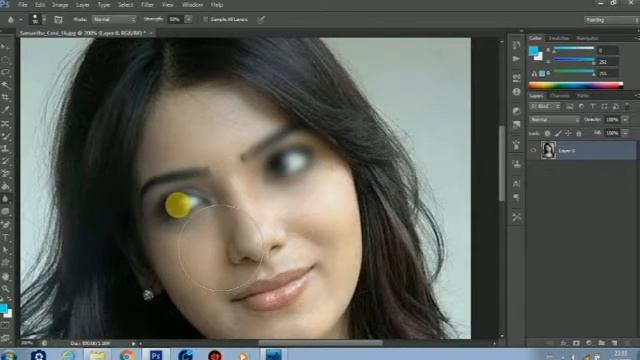Switch to the Paths tab
640x360 pixels.
point(583,96)
